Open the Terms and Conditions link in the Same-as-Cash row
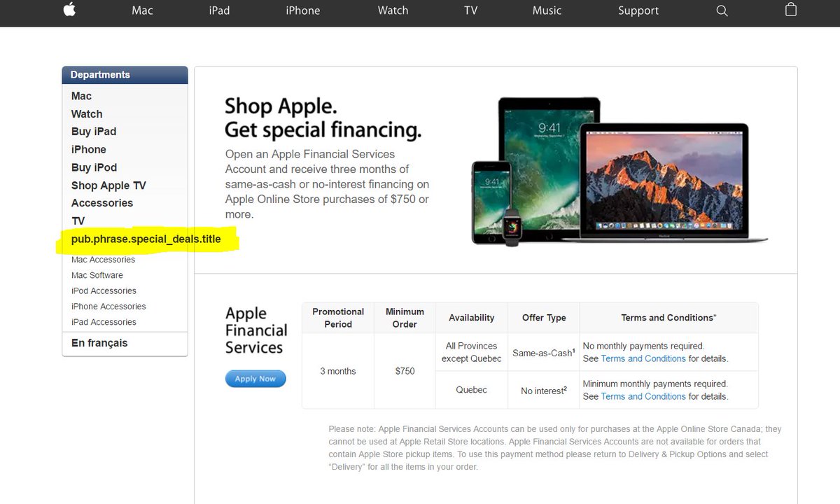The width and height of the screenshot is (840, 504). point(643,358)
